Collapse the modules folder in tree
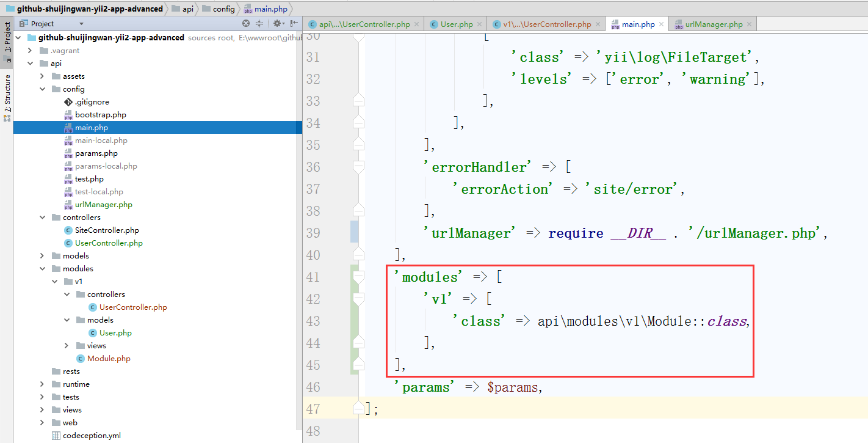Screen dimensions: 868x443 click(x=42, y=269)
